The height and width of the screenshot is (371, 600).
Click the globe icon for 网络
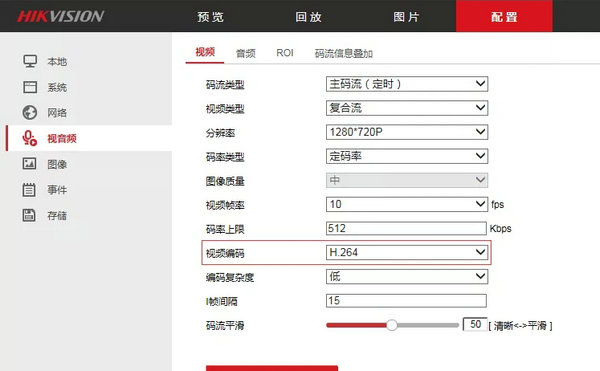(x=30, y=112)
